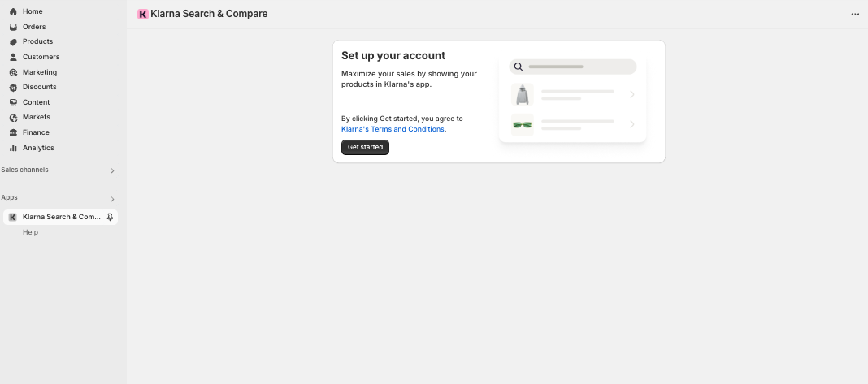This screenshot has height=384, width=868.
Task: Go to Markets page
Action: (37, 117)
